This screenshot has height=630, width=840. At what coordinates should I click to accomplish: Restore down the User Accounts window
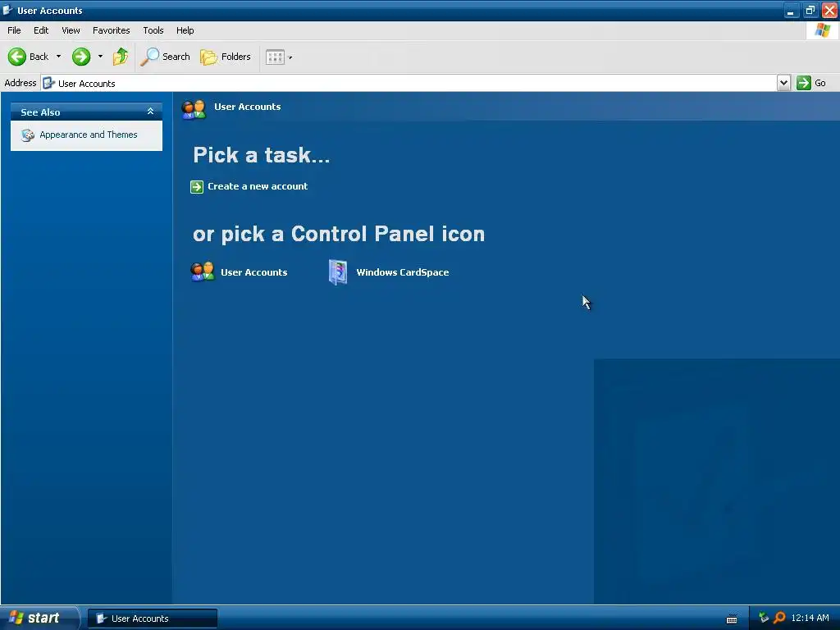(810, 10)
